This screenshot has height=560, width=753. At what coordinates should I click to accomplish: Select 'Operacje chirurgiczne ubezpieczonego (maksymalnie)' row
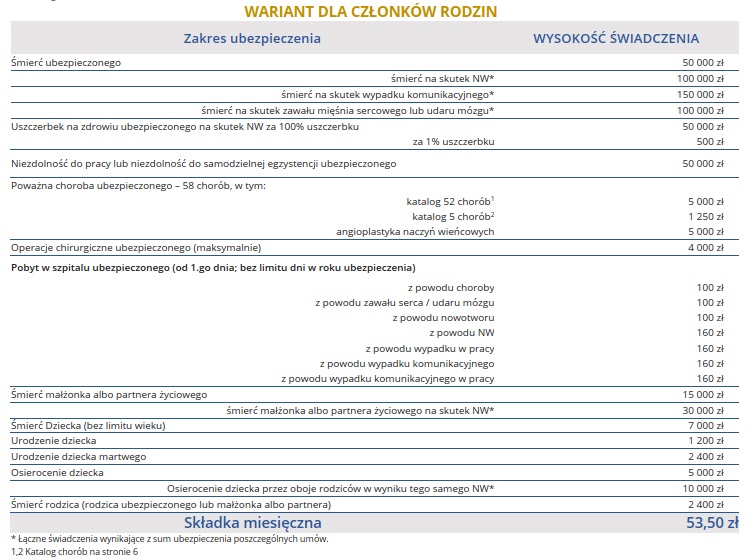click(375, 248)
